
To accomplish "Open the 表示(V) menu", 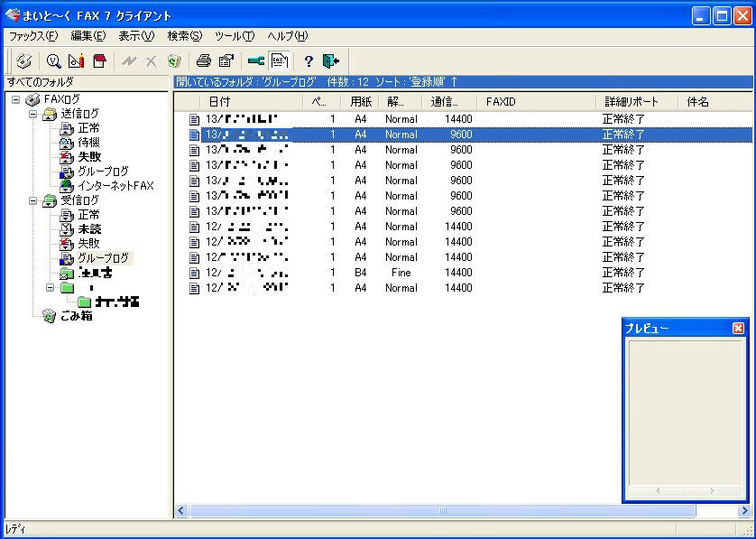I will coord(136,36).
